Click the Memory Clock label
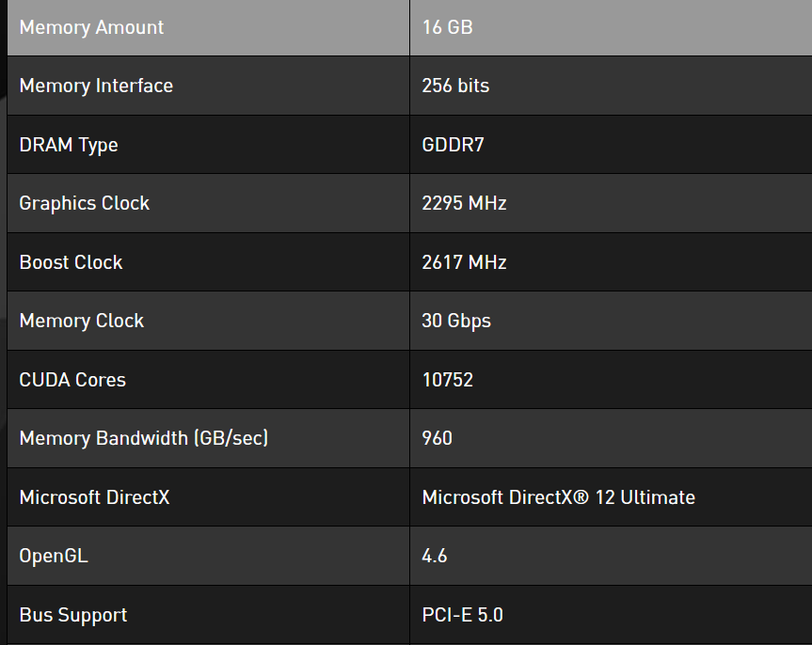The width and height of the screenshot is (812, 645). coord(82,321)
